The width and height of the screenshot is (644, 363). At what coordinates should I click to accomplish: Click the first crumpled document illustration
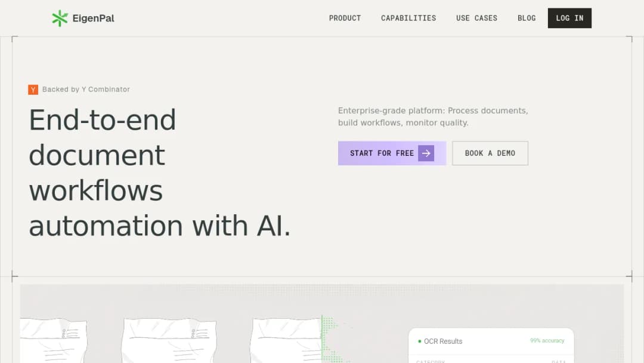(x=54, y=340)
